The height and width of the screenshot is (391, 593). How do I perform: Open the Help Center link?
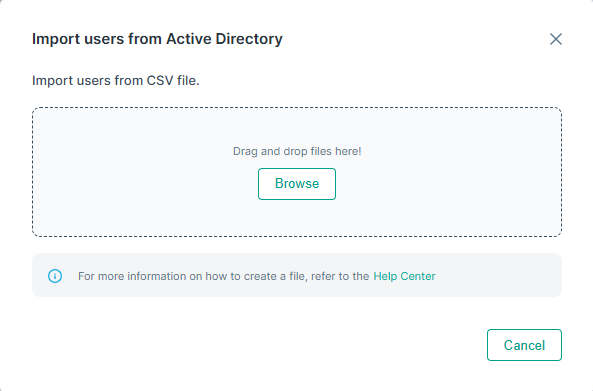click(x=404, y=276)
